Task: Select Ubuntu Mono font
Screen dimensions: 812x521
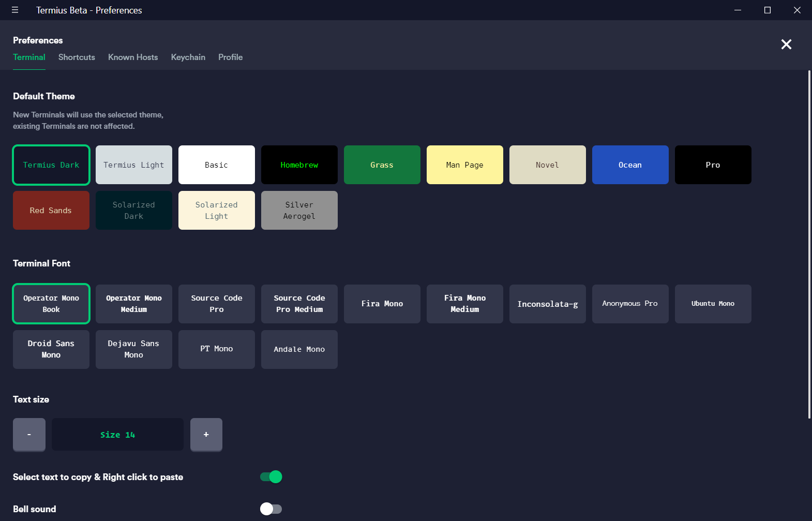Action: 713,304
